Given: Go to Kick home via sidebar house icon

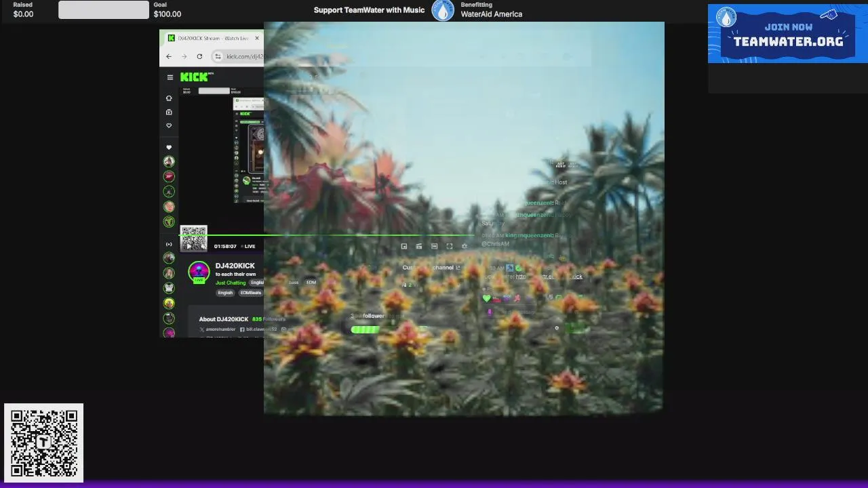Looking at the screenshot, I should coord(169,98).
